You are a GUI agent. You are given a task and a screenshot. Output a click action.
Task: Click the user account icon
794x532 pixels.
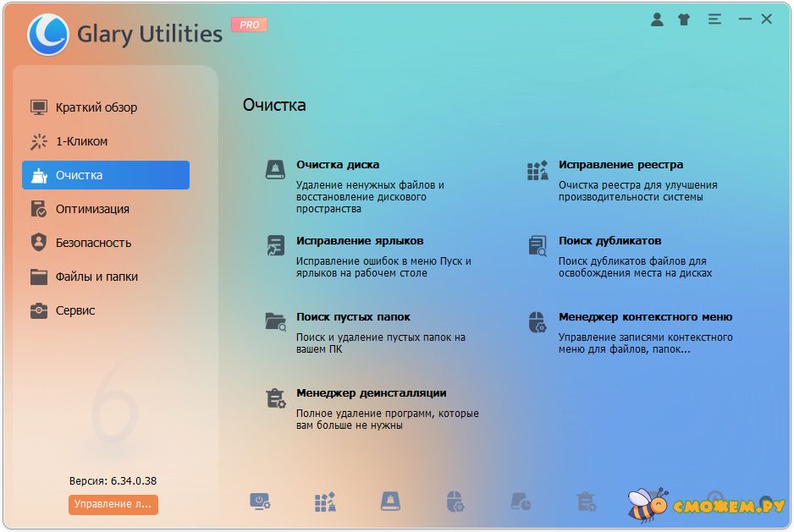point(657,19)
